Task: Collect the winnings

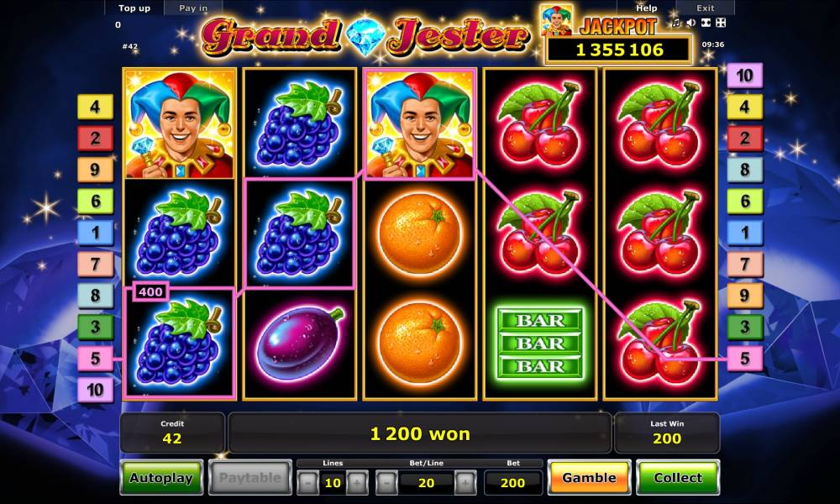Action: 678,477
